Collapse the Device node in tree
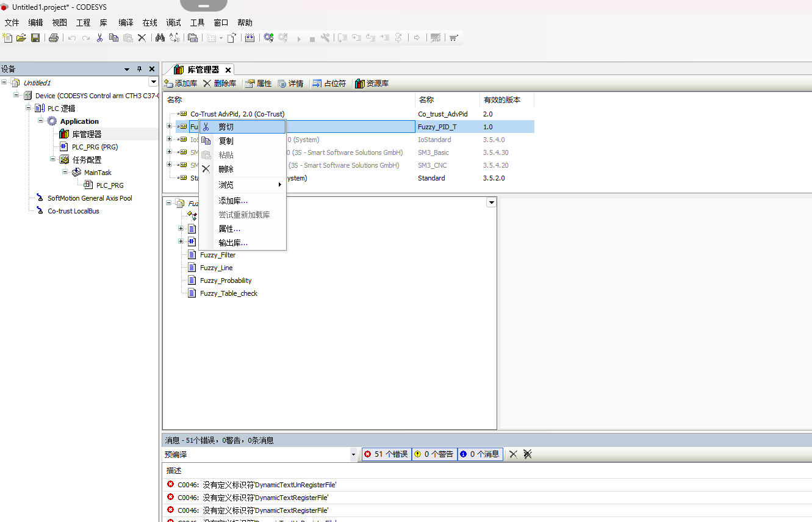The width and height of the screenshot is (812, 522). click(x=16, y=95)
